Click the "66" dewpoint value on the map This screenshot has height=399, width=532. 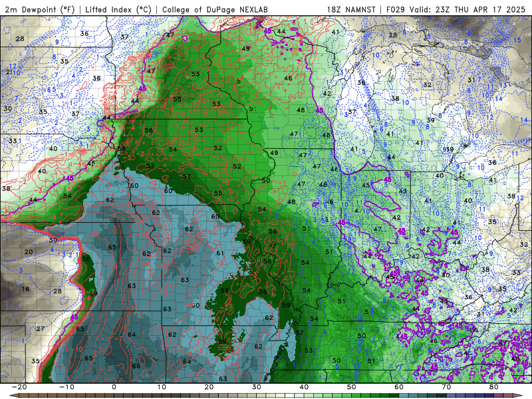coord(136,366)
